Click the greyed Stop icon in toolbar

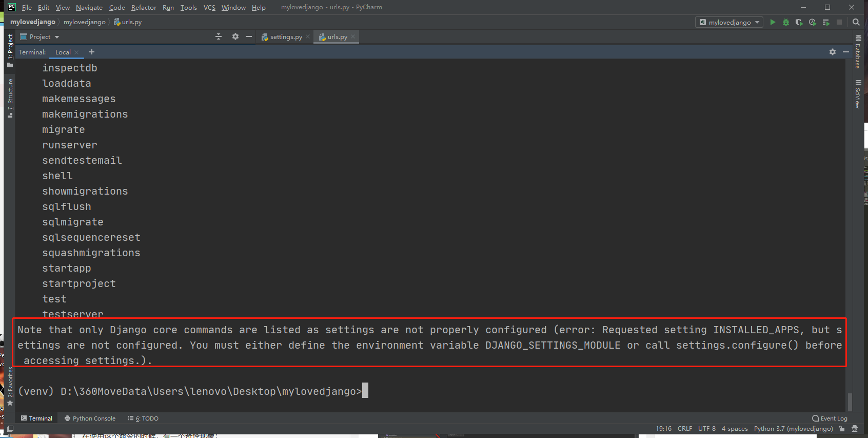[839, 22]
